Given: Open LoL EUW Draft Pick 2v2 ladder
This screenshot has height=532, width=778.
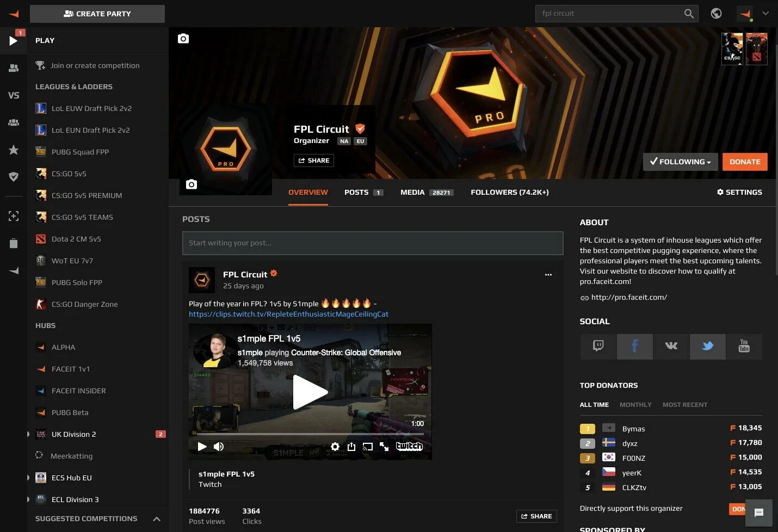Looking at the screenshot, I should click(91, 108).
